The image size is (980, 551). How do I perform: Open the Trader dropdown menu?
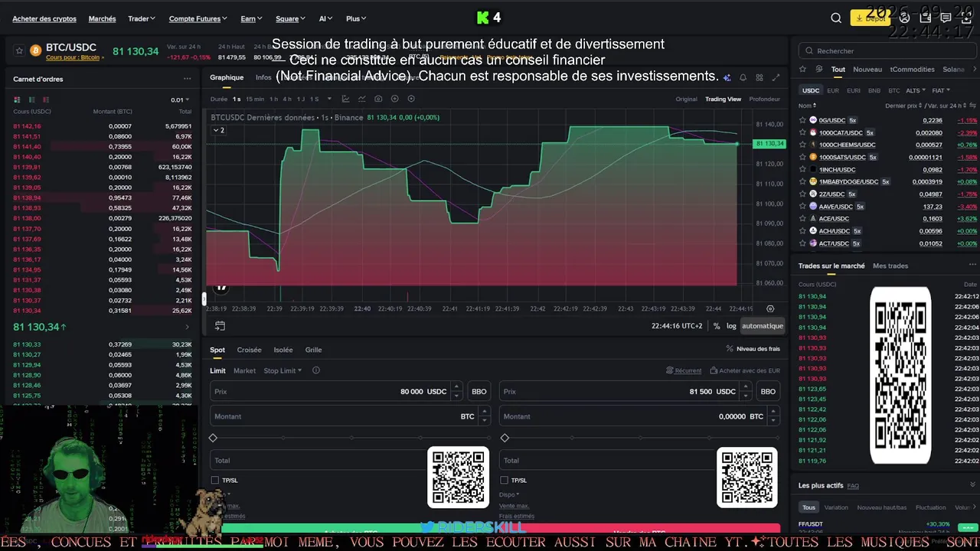pyautogui.click(x=142, y=18)
